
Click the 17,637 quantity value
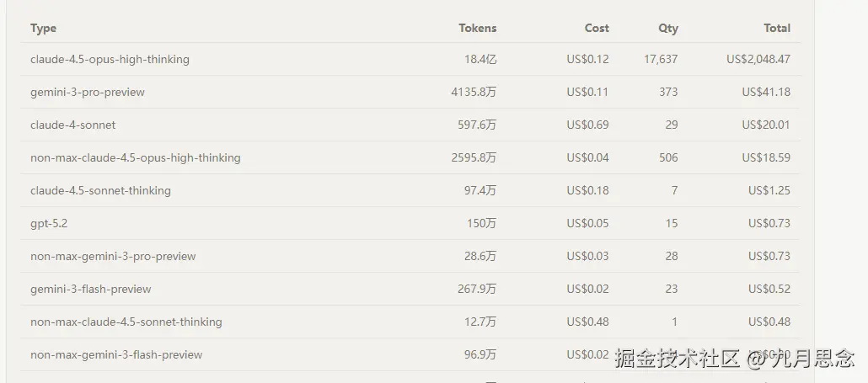tap(660, 60)
